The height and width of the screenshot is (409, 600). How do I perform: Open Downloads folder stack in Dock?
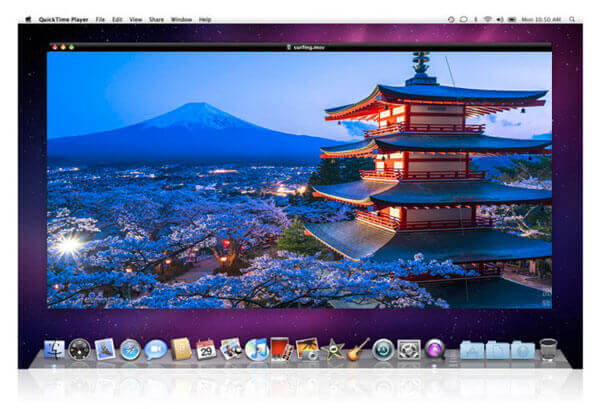coord(523,350)
